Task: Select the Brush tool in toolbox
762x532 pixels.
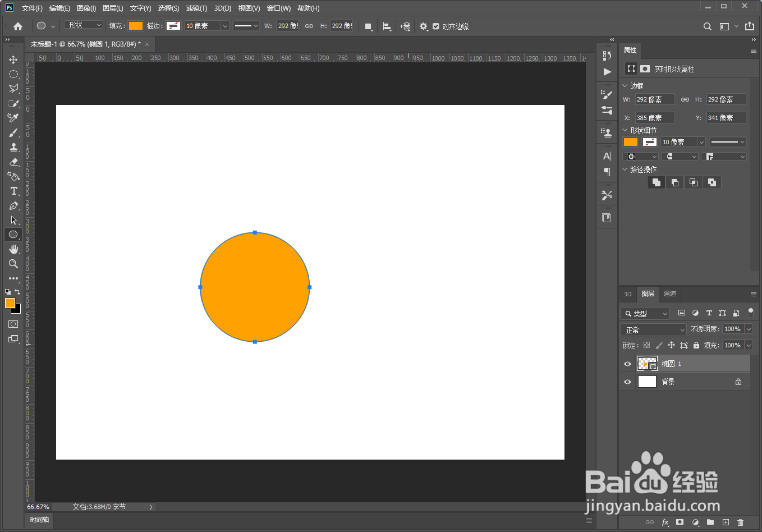Action: click(13, 132)
